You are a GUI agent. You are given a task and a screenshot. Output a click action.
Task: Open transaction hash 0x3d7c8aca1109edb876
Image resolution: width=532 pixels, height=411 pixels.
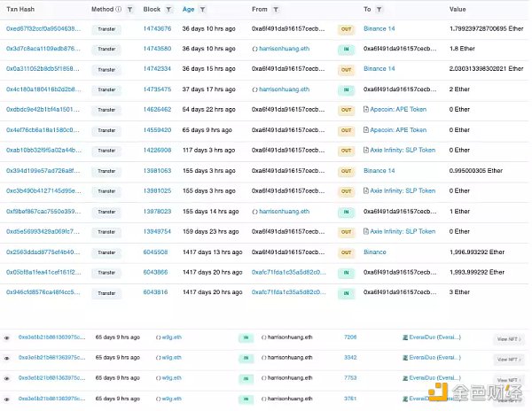click(x=43, y=49)
